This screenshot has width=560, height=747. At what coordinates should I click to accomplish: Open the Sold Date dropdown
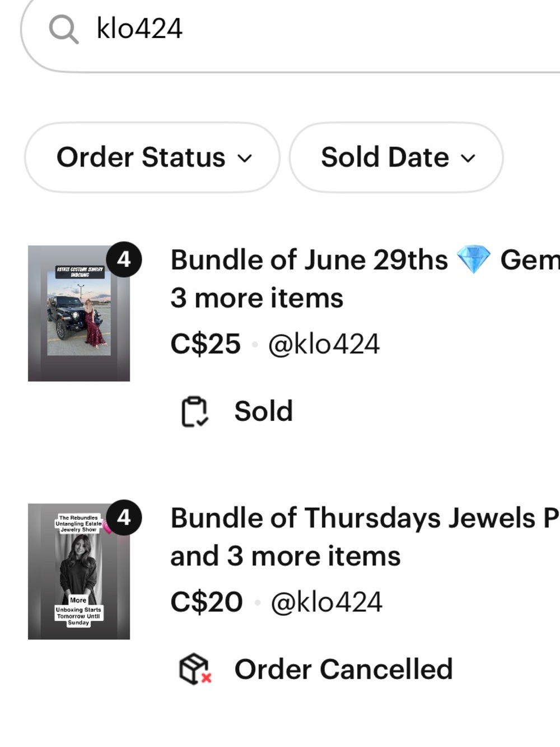pos(396,157)
